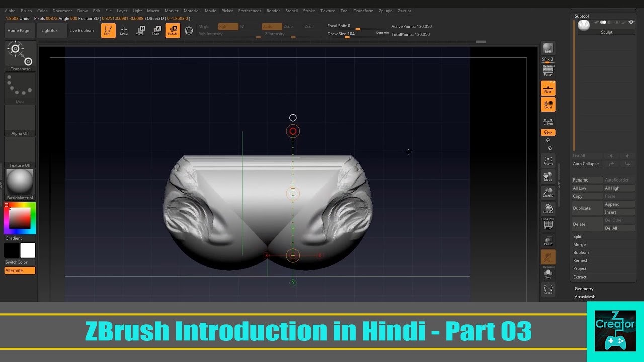Pick a color in the color picker square

pyautogui.click(x=20, y=218)
